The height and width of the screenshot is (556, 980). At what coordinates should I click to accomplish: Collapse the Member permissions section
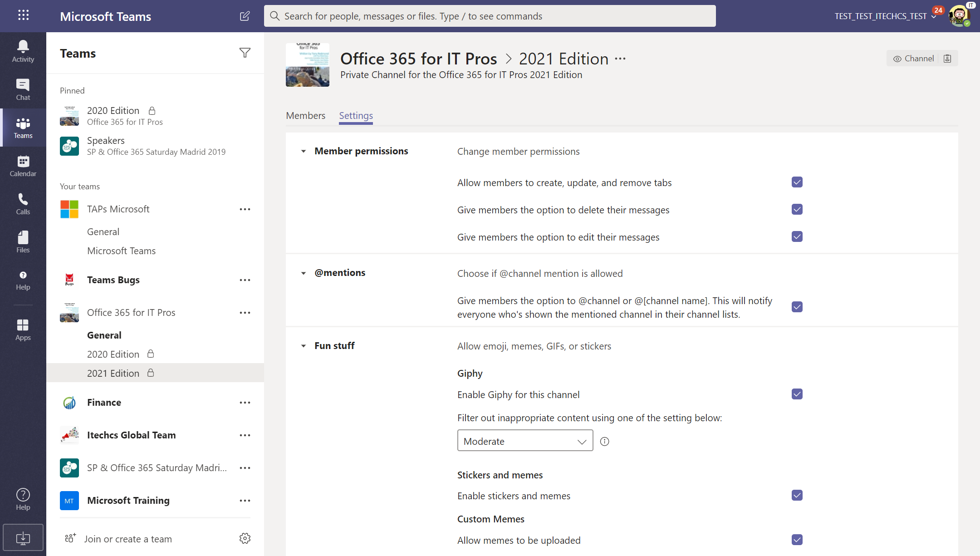(304, 151)
